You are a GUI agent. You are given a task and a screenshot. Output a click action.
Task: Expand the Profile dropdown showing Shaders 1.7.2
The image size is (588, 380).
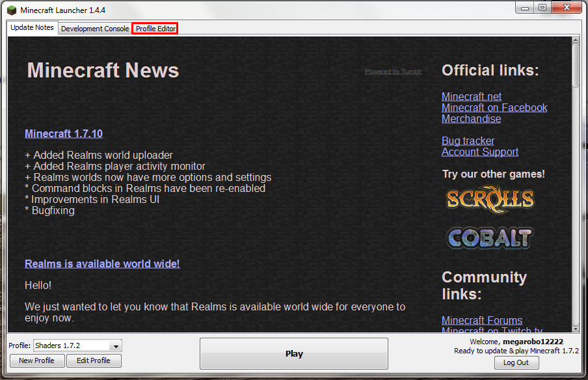[77, 346]
